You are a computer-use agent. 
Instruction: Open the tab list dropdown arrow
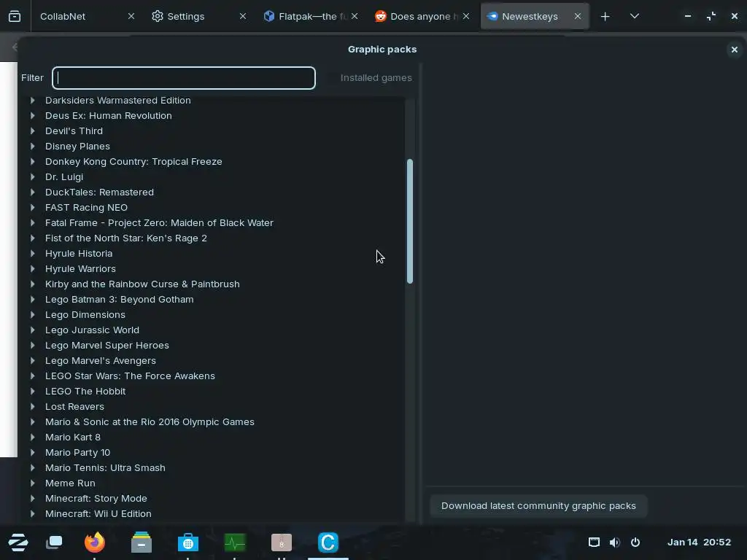coord(635,16)
